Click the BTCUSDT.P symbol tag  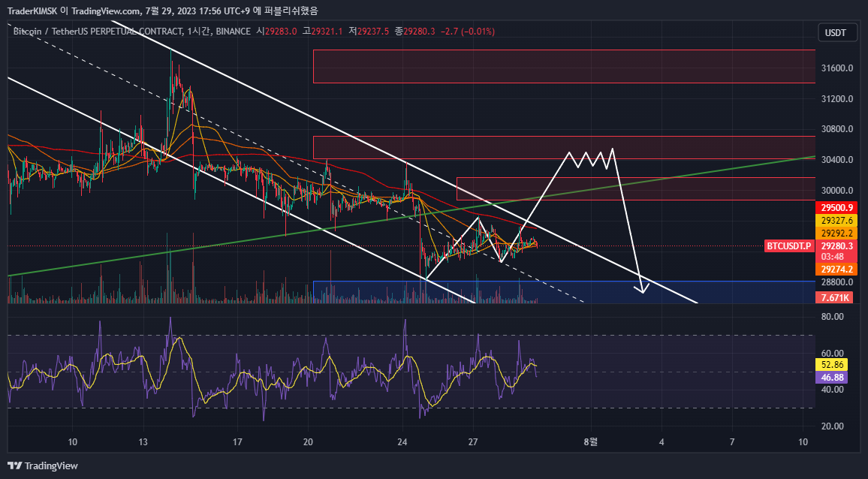coord(789,246)
